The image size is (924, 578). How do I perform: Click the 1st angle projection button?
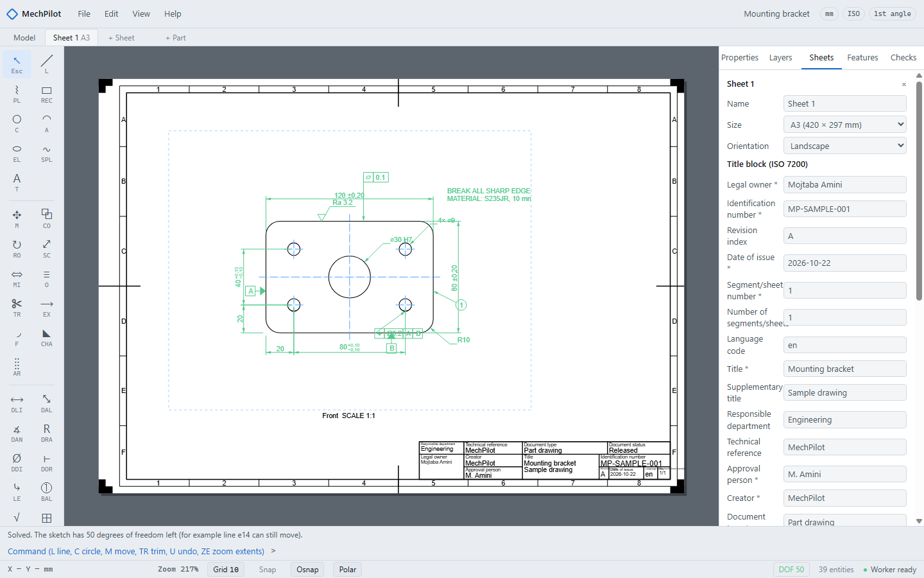click(893, 13)
